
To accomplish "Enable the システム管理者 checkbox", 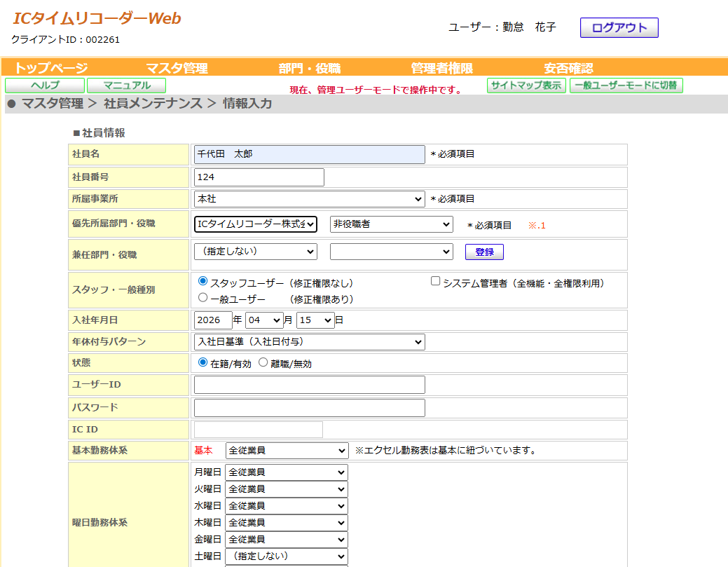I will click(x=435, y=282).
